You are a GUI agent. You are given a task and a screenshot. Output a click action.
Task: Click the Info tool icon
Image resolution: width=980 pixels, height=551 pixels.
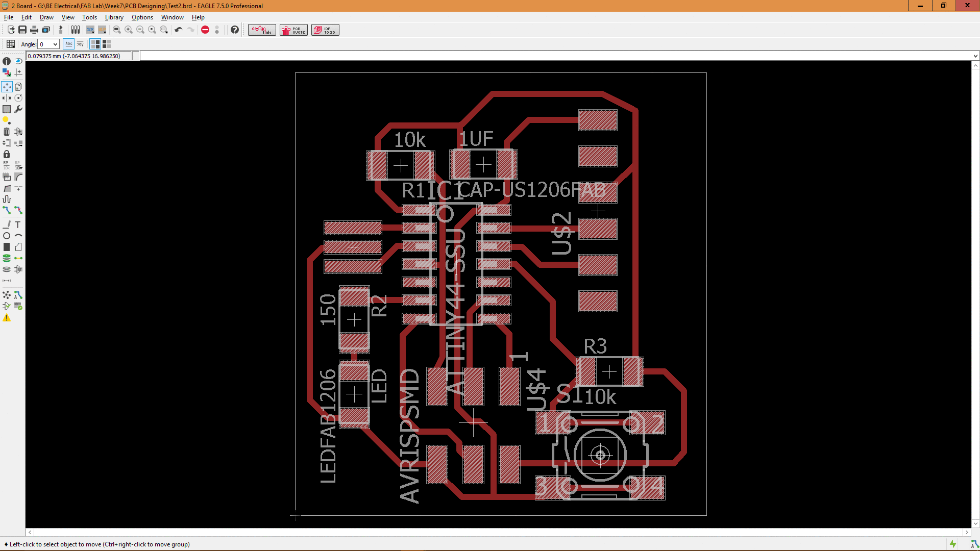(7, 61)
